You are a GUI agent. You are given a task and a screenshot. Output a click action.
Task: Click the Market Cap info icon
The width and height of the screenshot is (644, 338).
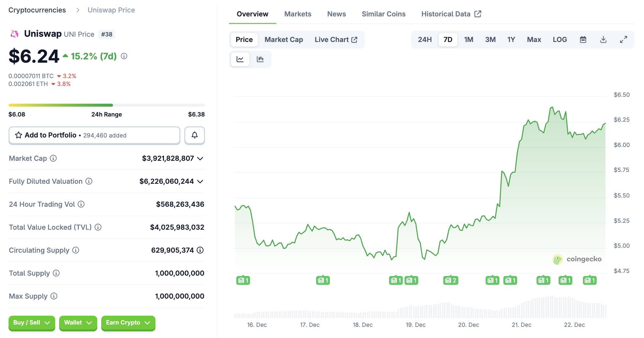click(53, 158)
